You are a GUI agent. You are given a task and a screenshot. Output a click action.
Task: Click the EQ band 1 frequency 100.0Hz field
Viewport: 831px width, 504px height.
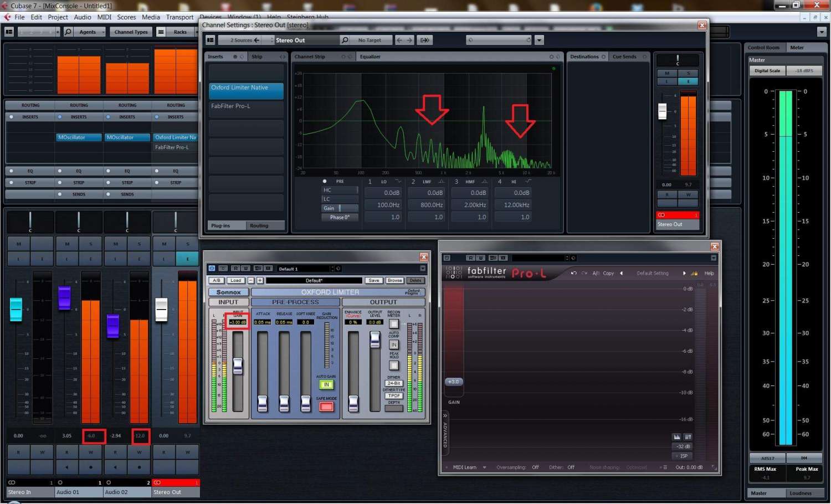(383, 205)
